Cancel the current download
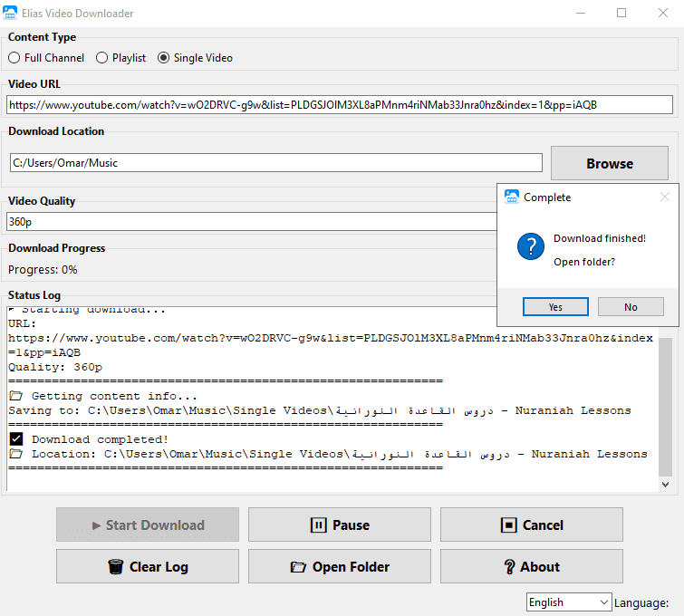 531,525
